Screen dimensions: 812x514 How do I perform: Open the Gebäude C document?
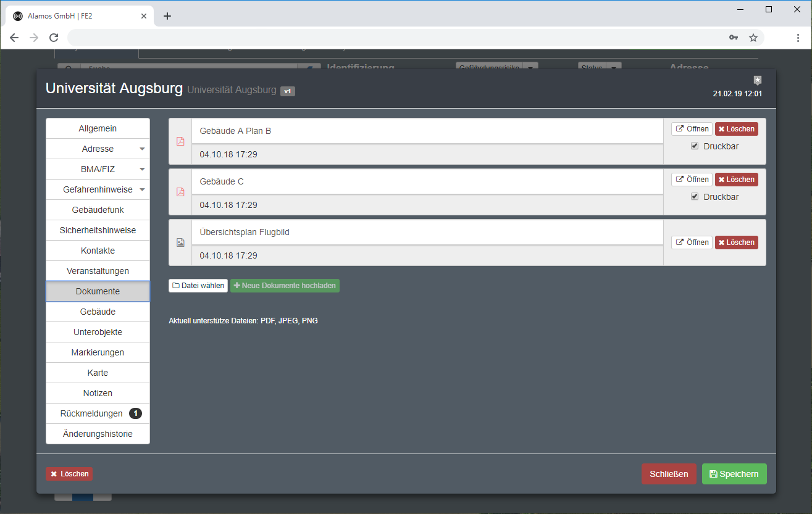(x=692, y=180)
